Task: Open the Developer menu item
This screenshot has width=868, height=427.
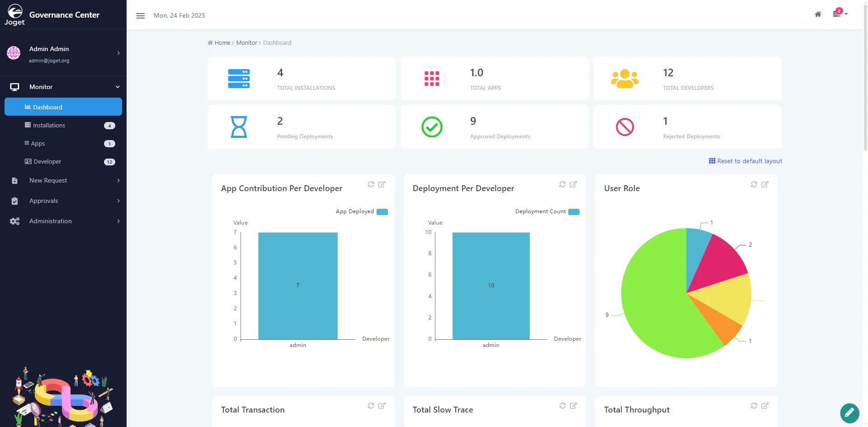Action: pos(63,161)
